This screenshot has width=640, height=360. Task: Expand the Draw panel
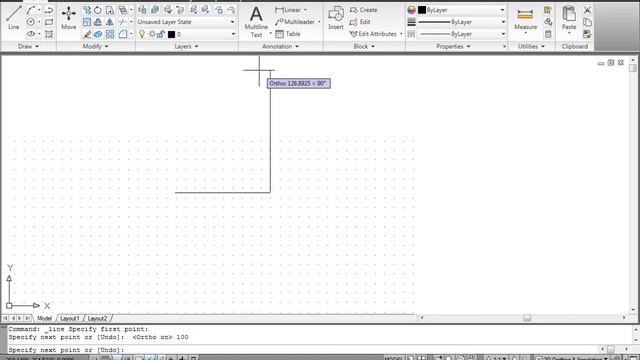click(x=28, y=47)
